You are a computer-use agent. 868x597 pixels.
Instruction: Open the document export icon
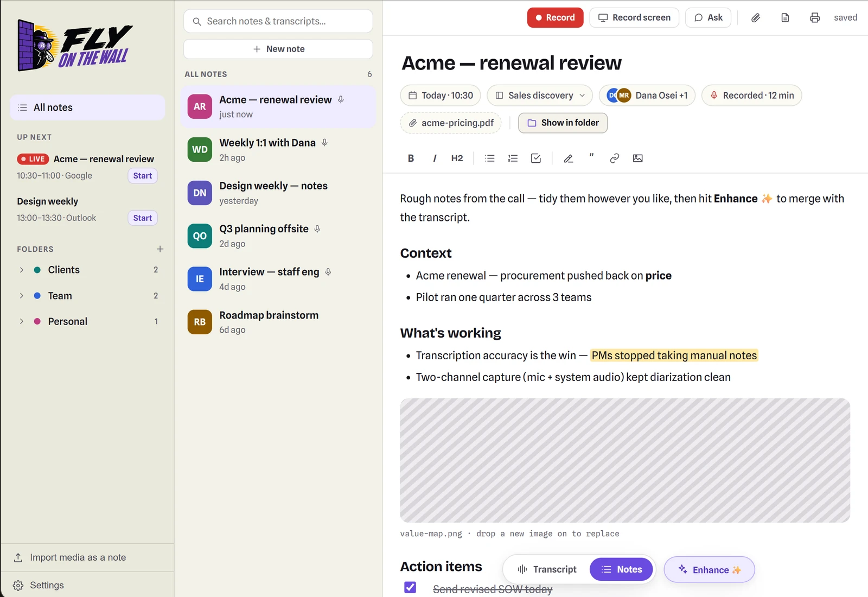point(785,18)
